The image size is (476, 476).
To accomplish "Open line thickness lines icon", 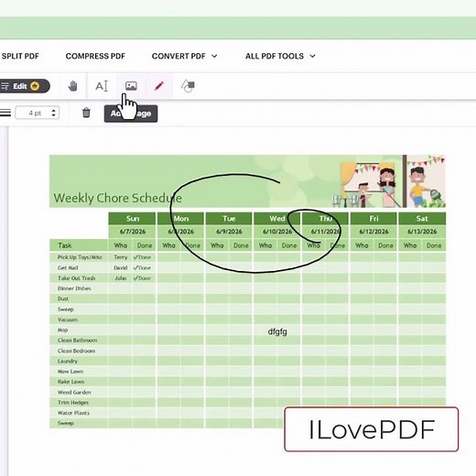I will pos(5,113).
